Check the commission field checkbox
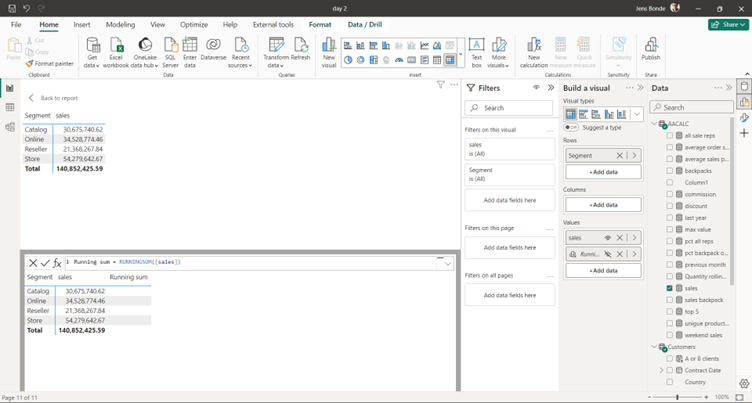This screenshot has width=752, height=403. tap(670, 194)
